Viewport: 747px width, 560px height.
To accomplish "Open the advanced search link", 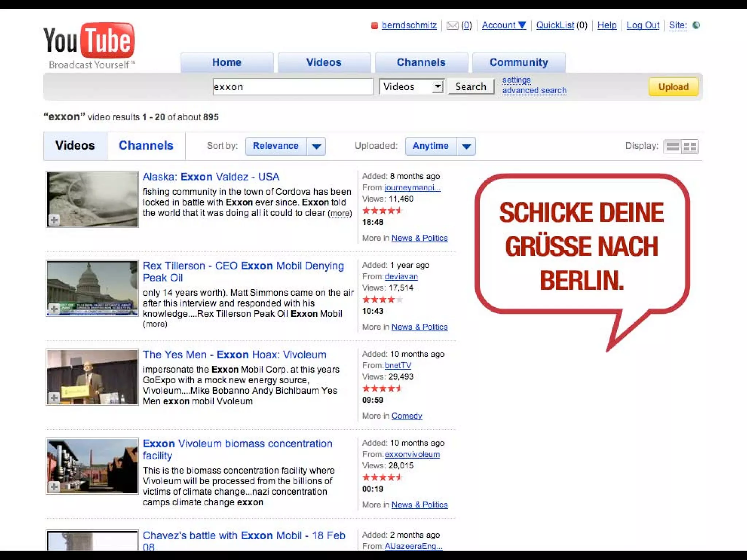I will (x=534, y=90).
